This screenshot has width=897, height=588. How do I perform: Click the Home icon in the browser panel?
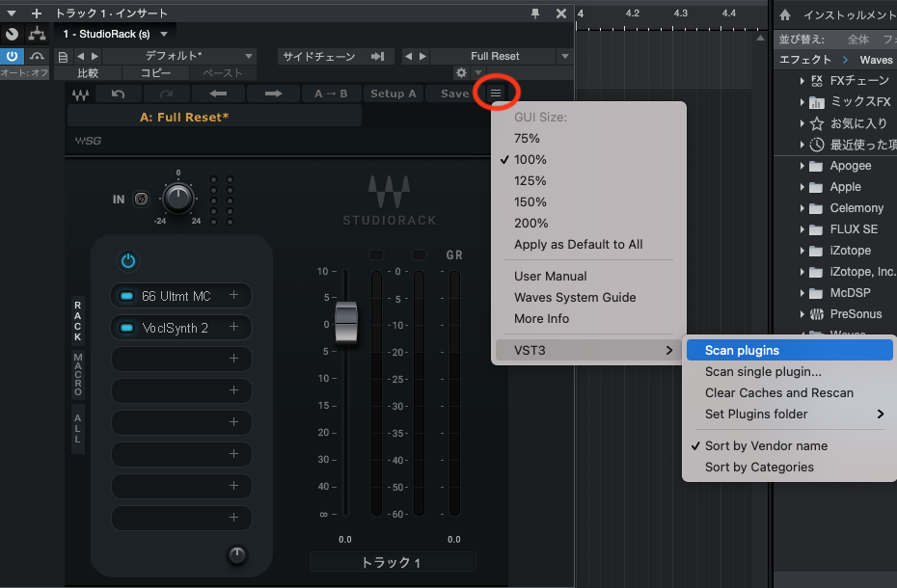pyautogui.click(x=785, y=14)
